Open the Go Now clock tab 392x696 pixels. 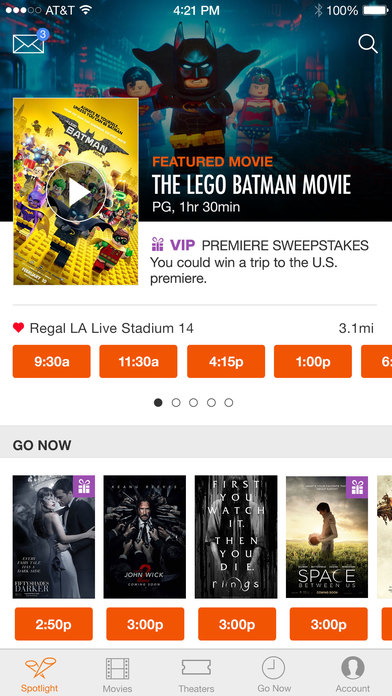(274, 675)
